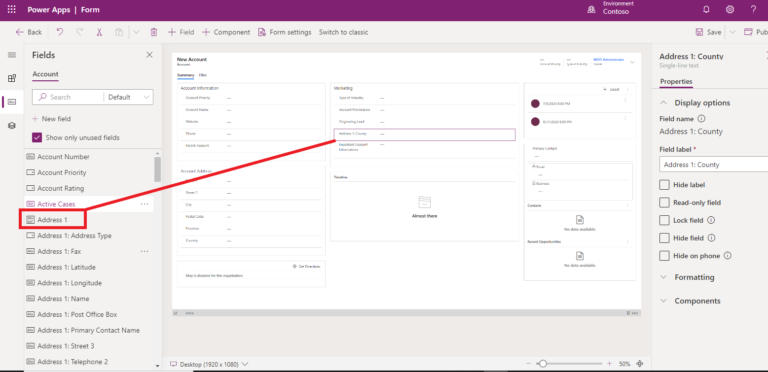This screenshot has height=372, width=768.
Task: Open the Default filter dropdown
Action: (128, 97)
